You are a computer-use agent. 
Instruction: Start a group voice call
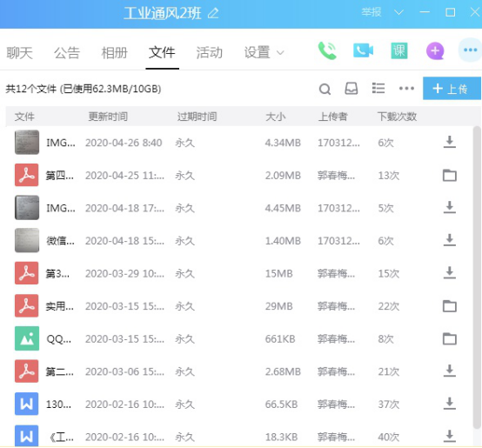(327, 50)
